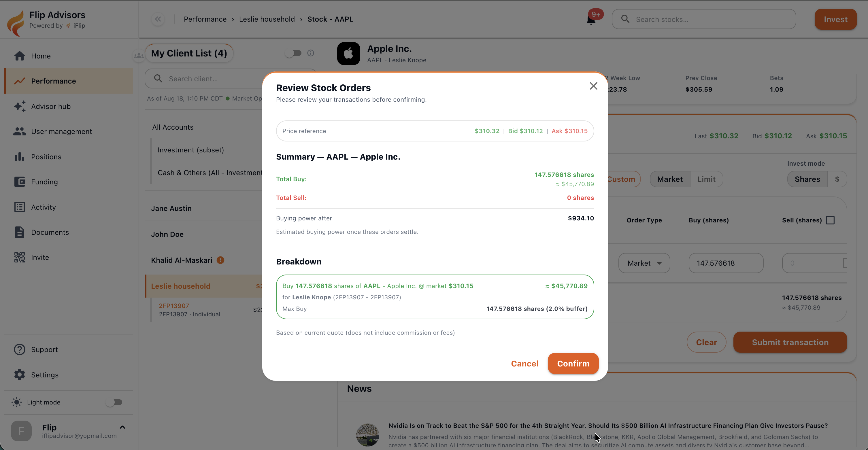
Task: Toggle the My Client List switch
Action: click(x=293, y=53)
